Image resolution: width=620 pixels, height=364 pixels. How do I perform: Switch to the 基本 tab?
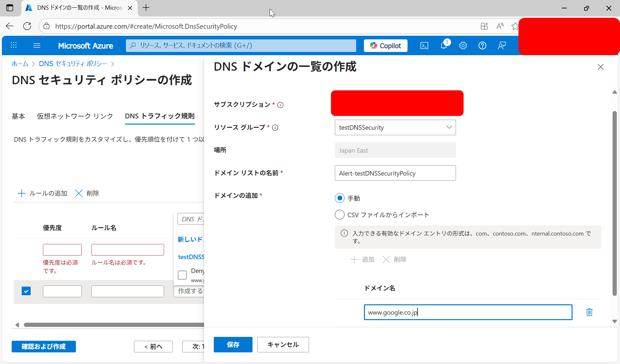(18, 116)
